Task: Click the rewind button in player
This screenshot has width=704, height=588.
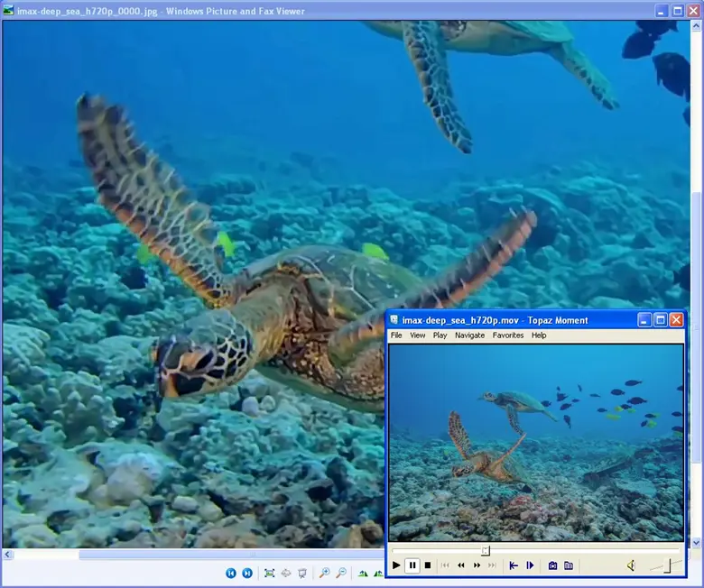Action: click(460, 565)
